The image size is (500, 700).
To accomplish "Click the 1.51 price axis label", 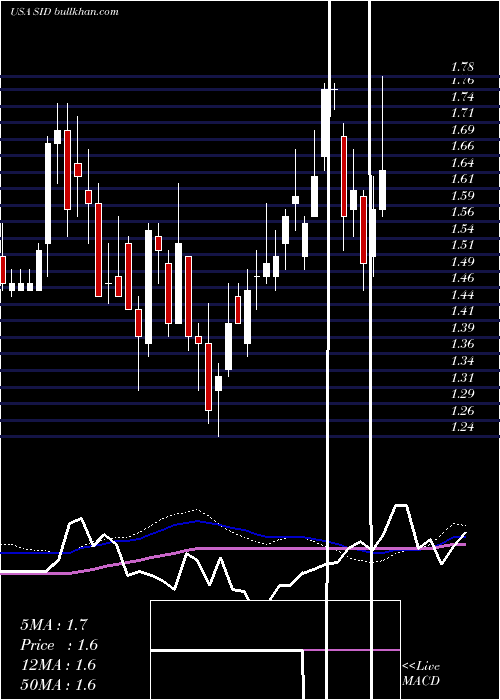I will 462,245.
